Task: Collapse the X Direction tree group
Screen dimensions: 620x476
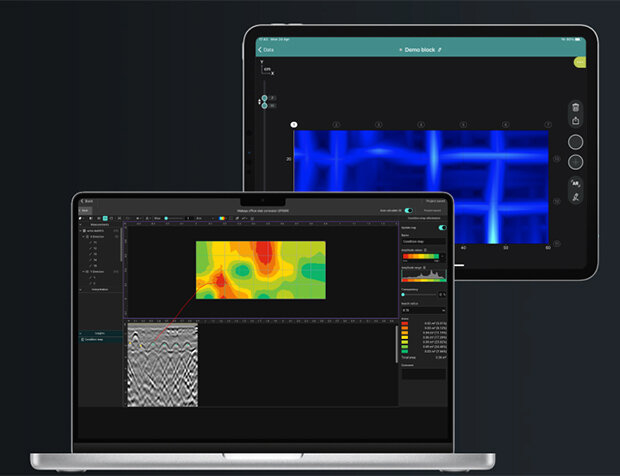Action: [85, 235]
